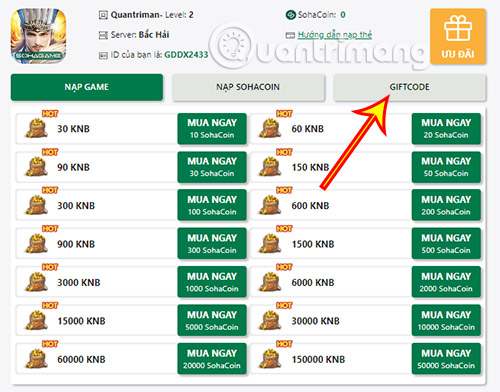This screenshot has height=392, width=500.
Task: Open the ƯU ĐÃI gift box offer
Action: click(458, 36)
